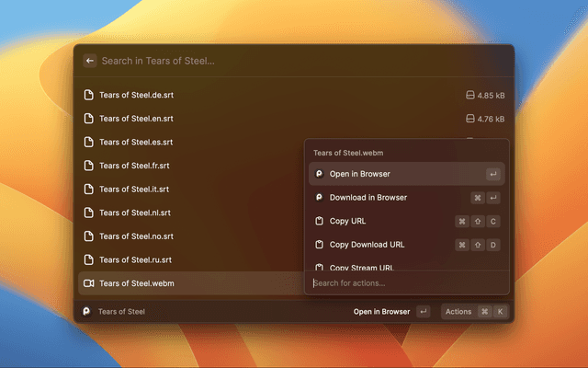Focus the Search for actions field
Screen dimensions: 588x368
(404, 282)
